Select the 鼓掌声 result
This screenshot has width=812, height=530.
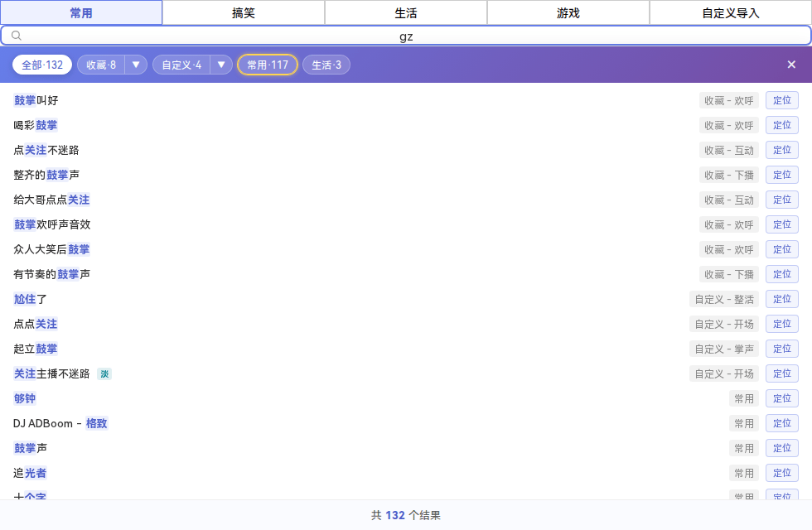click(30, 448)
